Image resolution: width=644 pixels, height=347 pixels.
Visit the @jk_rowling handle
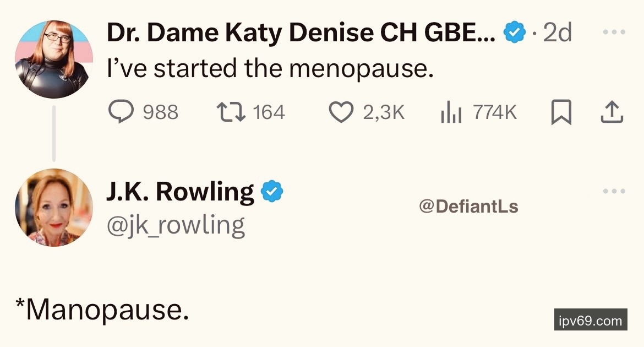[176, 225]
